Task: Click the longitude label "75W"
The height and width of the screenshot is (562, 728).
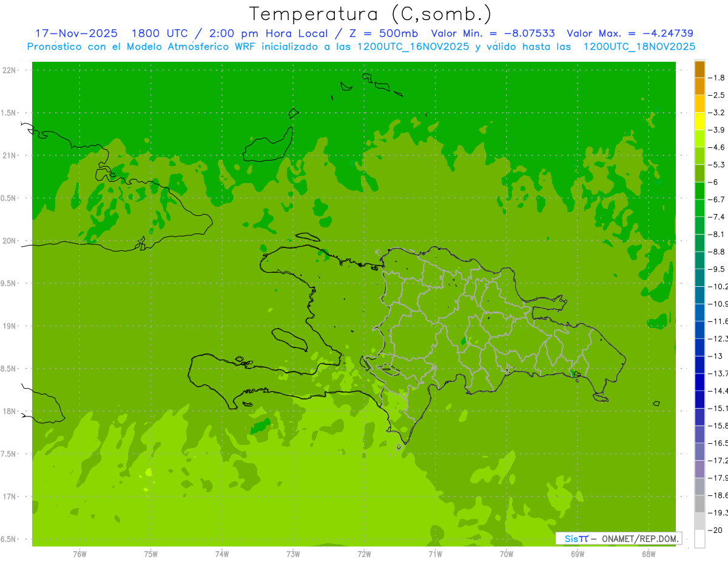Action: click(x=151, y=554)
